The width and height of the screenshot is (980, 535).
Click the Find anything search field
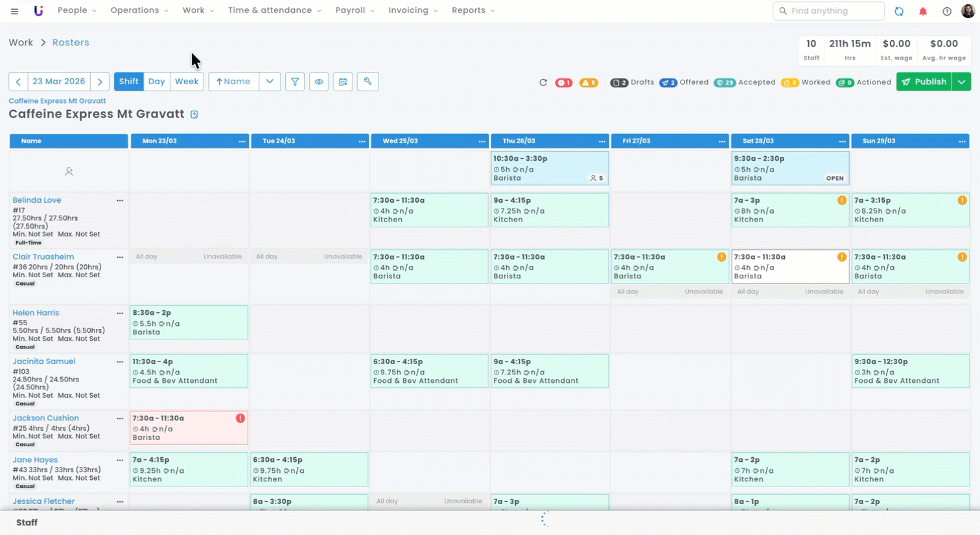pyautogui.click(x=828, y=11)
